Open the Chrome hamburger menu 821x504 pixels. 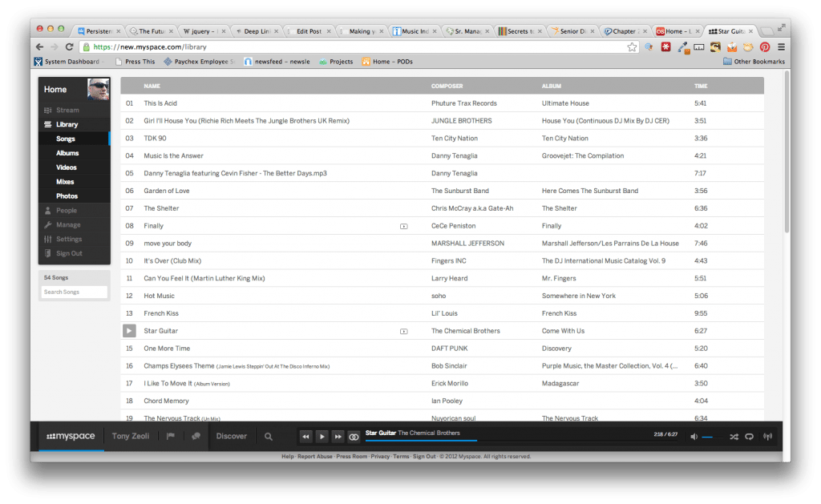coord(781,47)
